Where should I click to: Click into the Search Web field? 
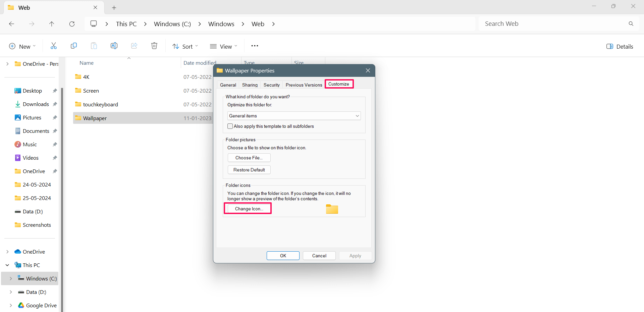[x=553, y=24]
